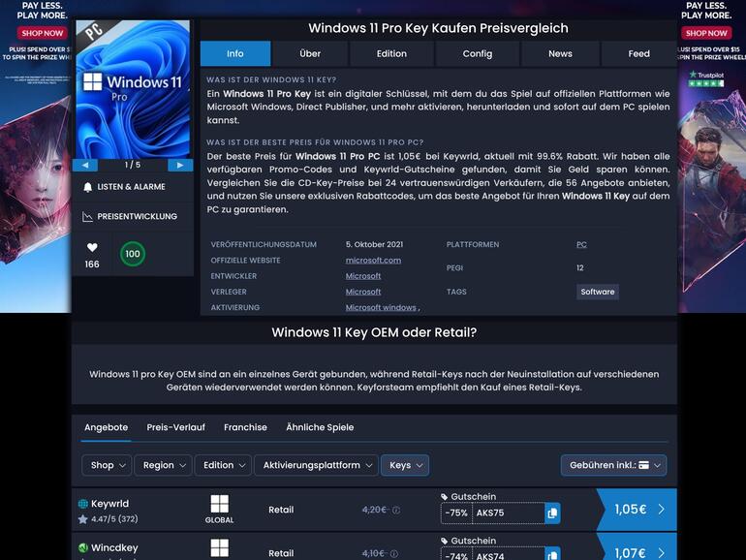Click the Wincdkey shop logo icon
The width and height of the screenshot is (746, 560).
[x=82, y=547]
